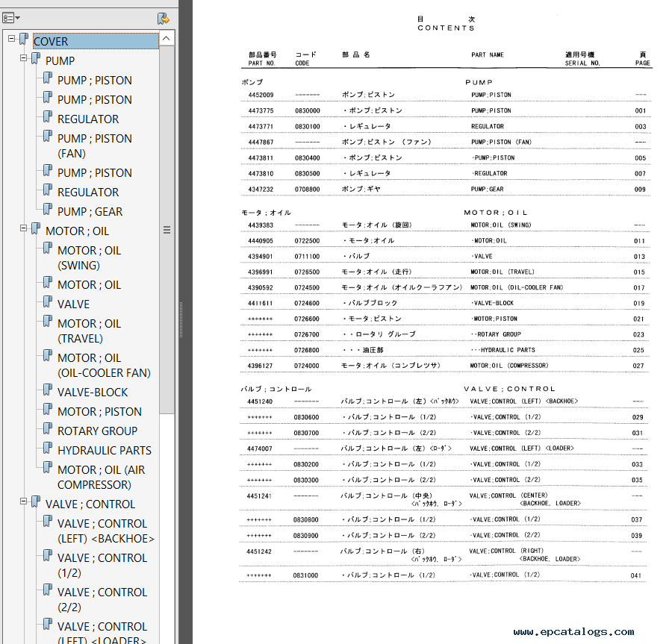Viewport: 672px width, 644px height.
Task: Collapse the MOTOR ; OIL parent group
Action: [x=24, y=228]
